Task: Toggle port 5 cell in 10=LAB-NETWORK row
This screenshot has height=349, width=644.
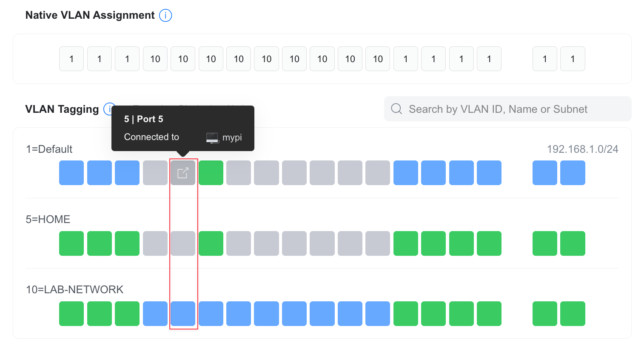Action: pyautogui.click(x=183, y=314)
